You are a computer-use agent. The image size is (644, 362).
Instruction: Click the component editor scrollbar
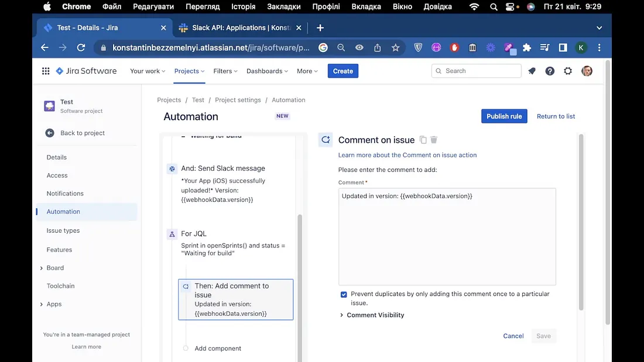pyautogui.click(x=581, y=222)
